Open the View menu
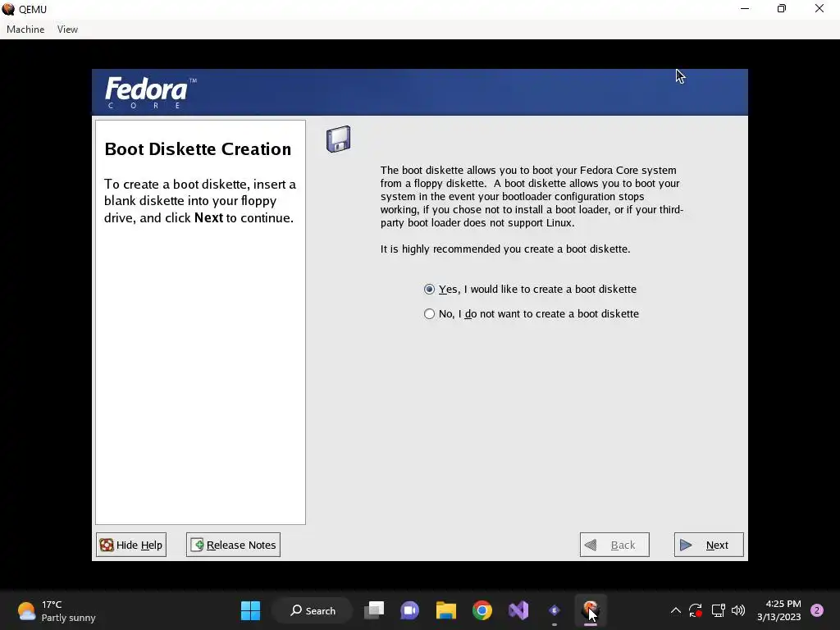840x630 pixels. coord(67,30)
